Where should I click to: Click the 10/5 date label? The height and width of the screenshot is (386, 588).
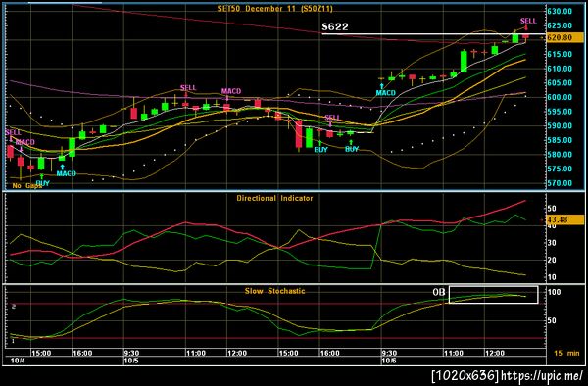131,361
